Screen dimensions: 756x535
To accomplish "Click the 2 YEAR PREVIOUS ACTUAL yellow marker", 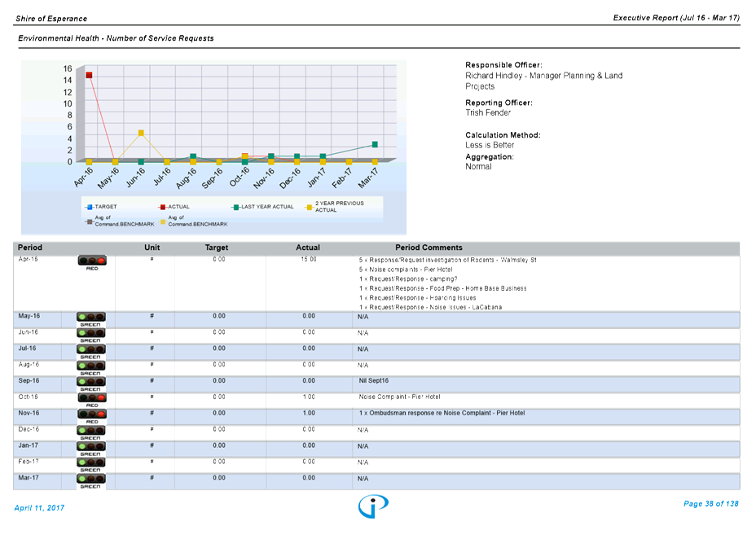I will pyautogui.click(x=310, y=208).
